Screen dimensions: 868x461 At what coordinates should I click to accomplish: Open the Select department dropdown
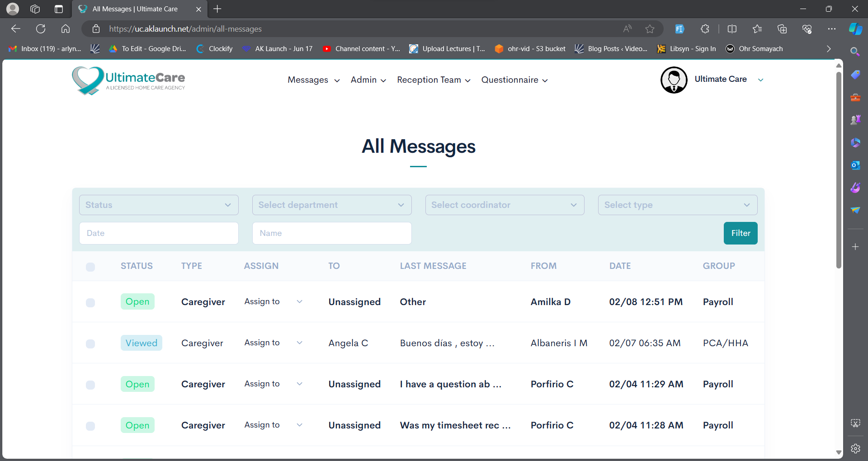pos(332,205)
